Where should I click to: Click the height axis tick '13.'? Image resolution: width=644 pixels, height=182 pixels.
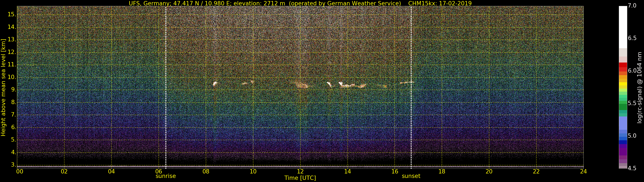coord(12,40)
